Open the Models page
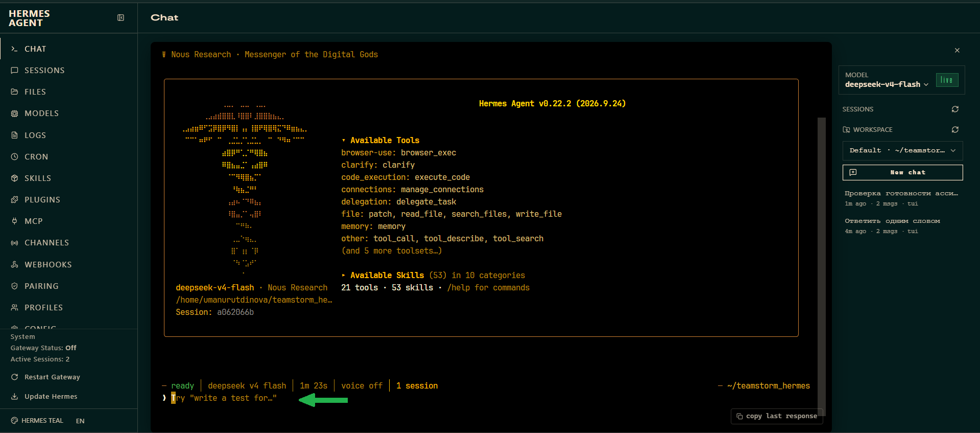This screenshot has height=433, width=980. coord(69,113)
